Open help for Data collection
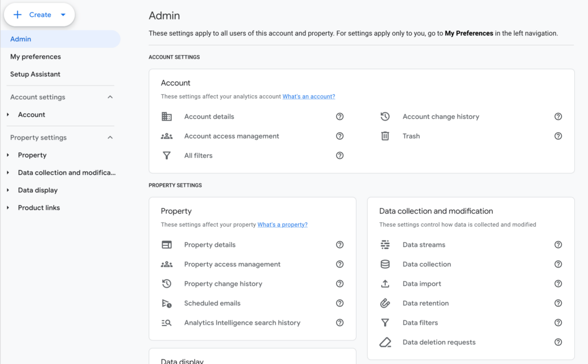This screenshot has height=364, width=588. (x=558, y=264)
